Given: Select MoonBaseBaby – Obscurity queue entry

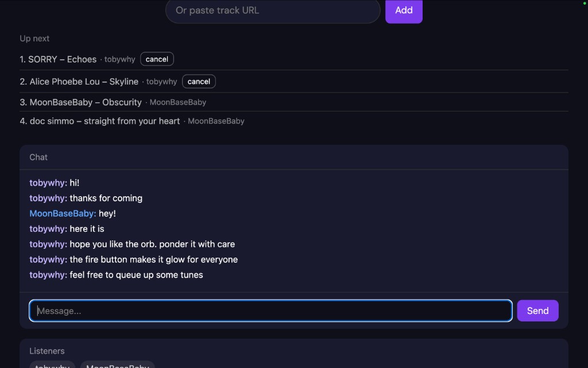Looking at the screenshot, I should coord(86,102).
